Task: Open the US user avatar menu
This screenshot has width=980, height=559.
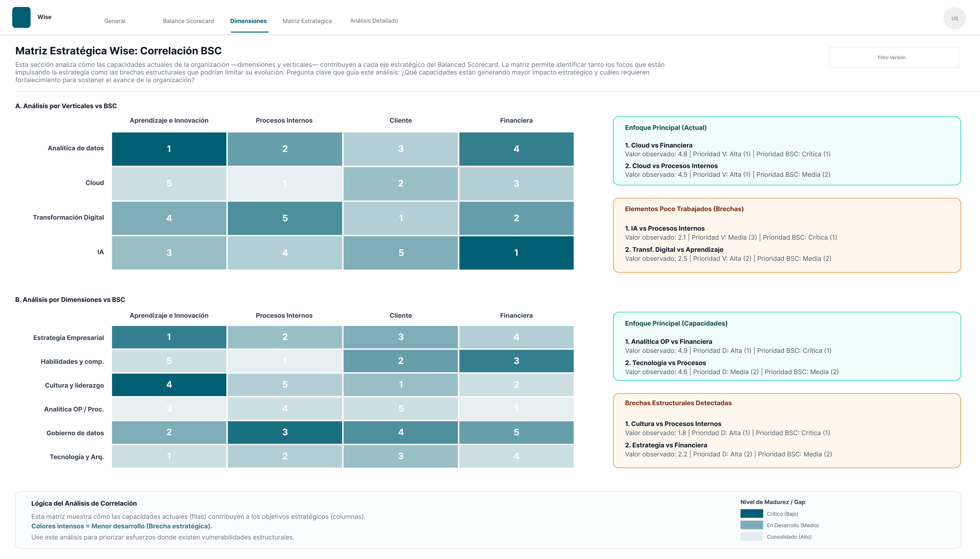Action: coord(955,17)
